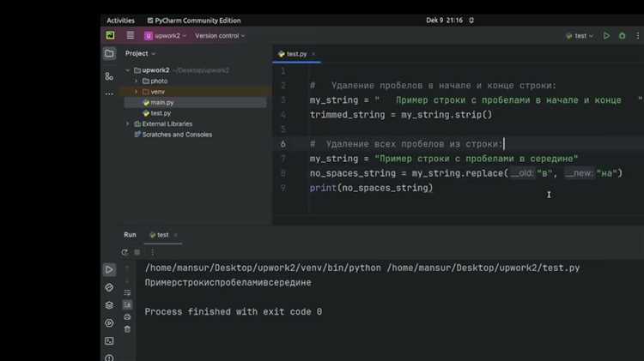
Task: Click the string 'Пример строки с пробелами в середине'
Action: click(477, 159)
